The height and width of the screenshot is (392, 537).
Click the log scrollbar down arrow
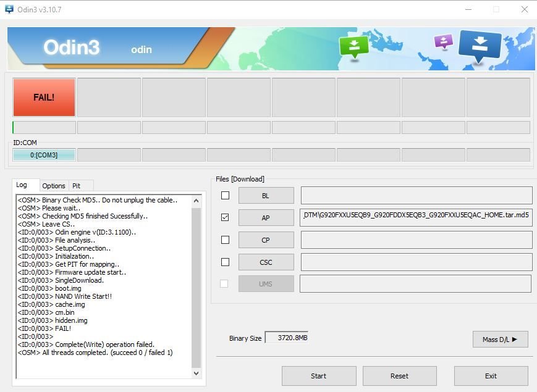click(x=197, y=373)
